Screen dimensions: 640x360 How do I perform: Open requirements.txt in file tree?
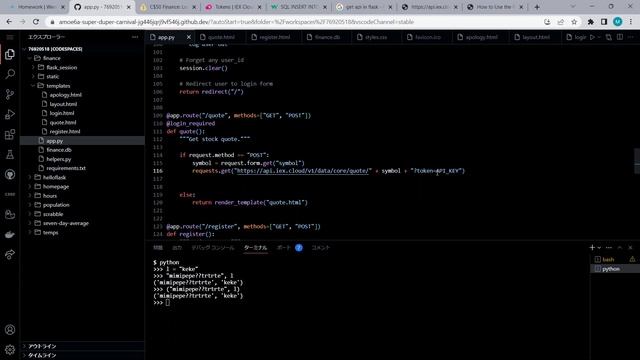[x=66, y=168]
